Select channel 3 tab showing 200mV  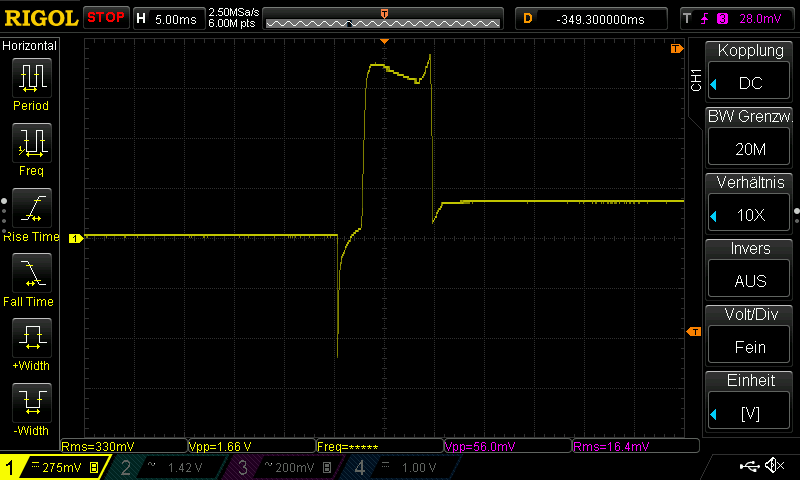pyautogui.click(x=283, y=467)
